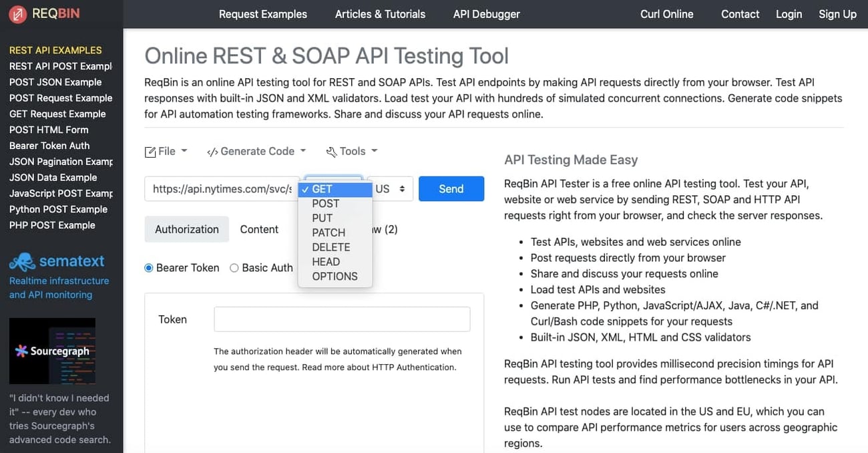Open the US server region selector

pos(390,188)
